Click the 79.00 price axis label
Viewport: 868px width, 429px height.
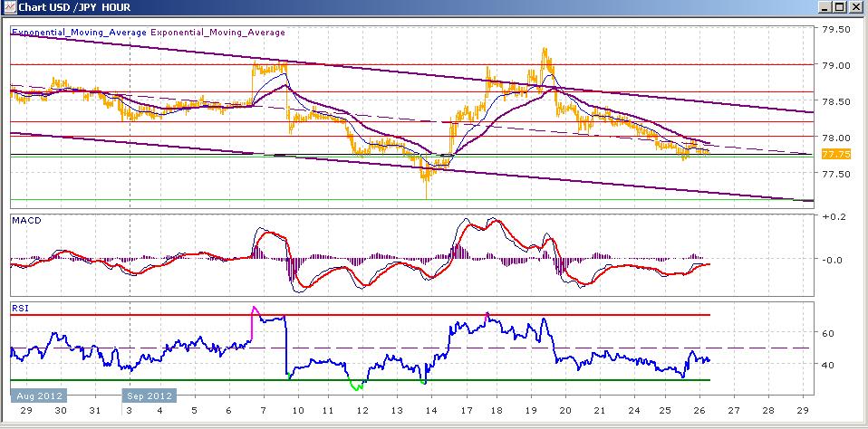(x=836, y=65)
